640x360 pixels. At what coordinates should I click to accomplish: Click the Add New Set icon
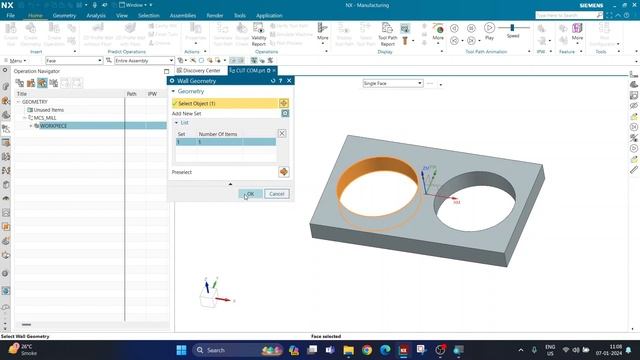(285, 113)
